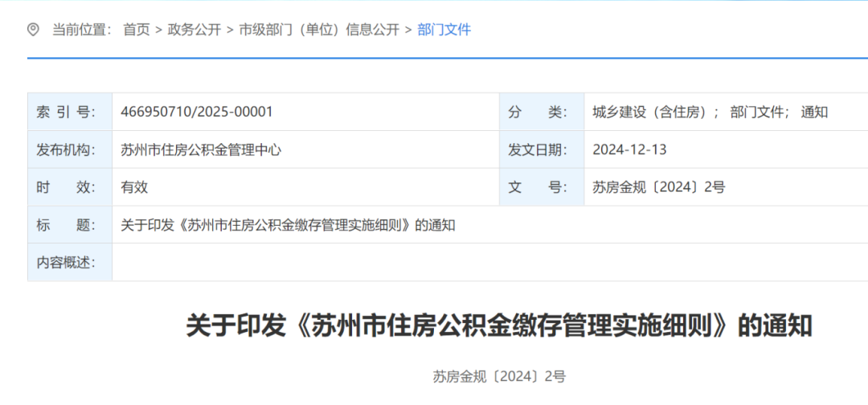
Task: Click the title text in the 标题 row
Action: point(288,225)
